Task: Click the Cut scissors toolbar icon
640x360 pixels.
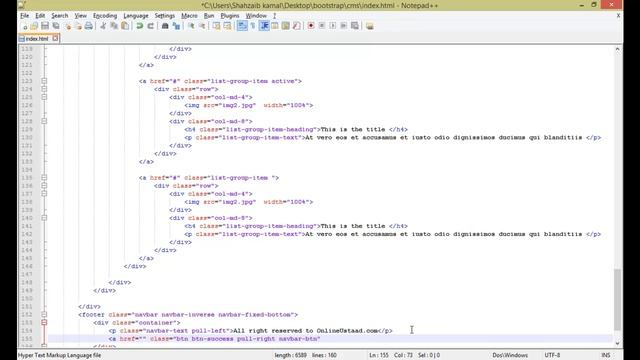Action: click(x=103, y=26)
